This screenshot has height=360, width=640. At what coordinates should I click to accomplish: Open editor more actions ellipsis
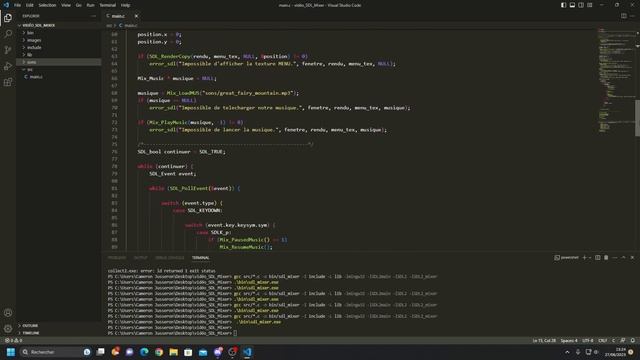632,16
